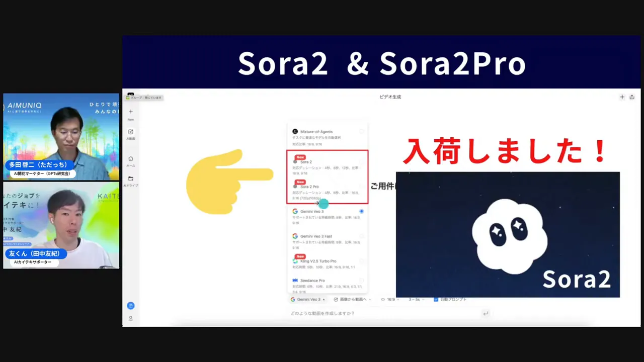Click the plus icon in top-right header

[x=622, y=97]
